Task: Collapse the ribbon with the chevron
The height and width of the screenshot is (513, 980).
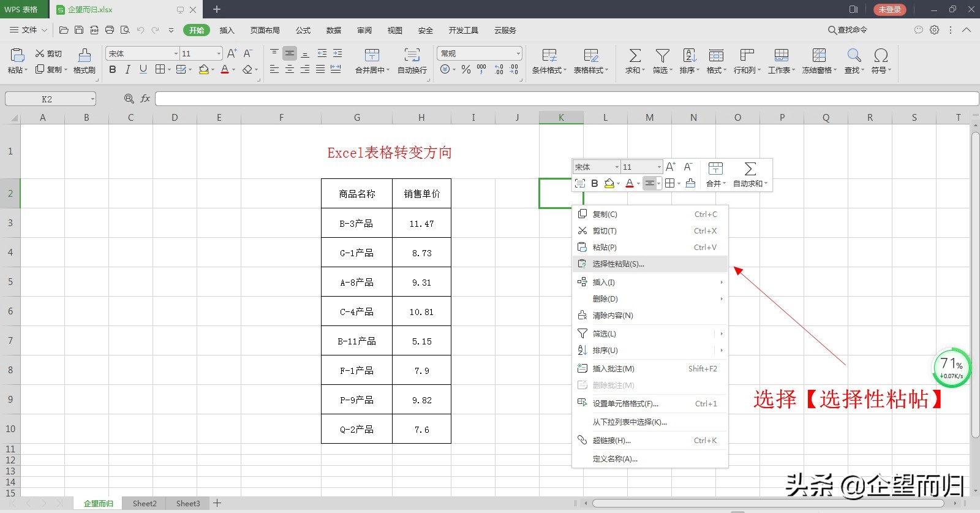Action: click(967, 29)
